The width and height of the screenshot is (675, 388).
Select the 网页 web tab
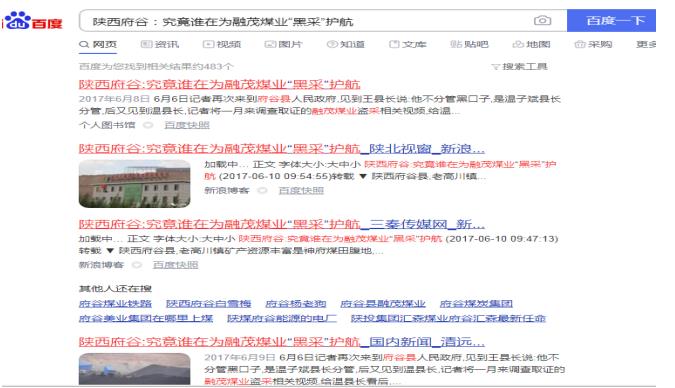pos(98,44)
